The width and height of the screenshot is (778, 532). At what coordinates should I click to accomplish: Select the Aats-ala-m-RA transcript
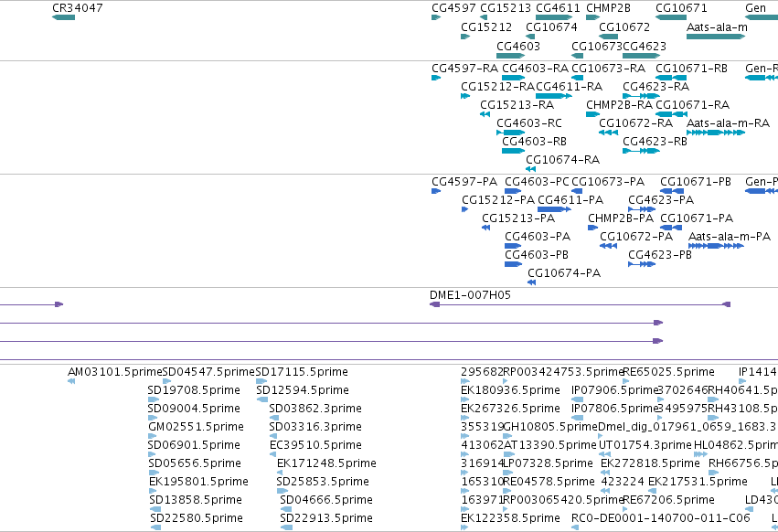[716, 133]
